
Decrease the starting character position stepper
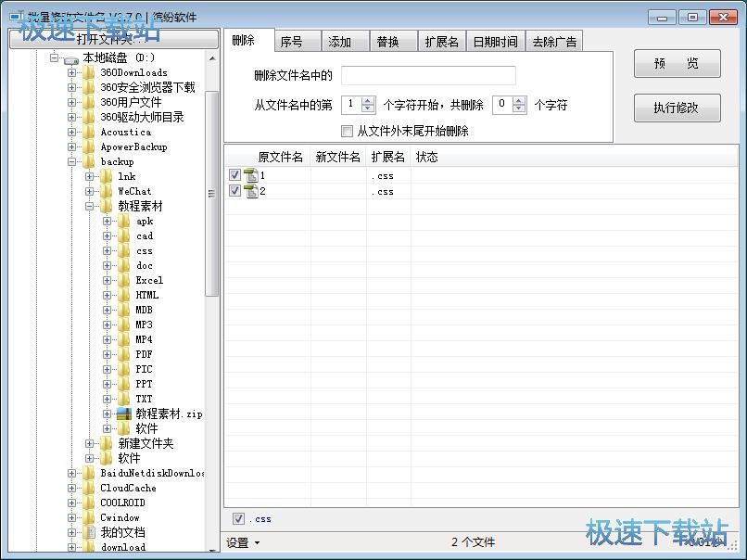[367, 108]
